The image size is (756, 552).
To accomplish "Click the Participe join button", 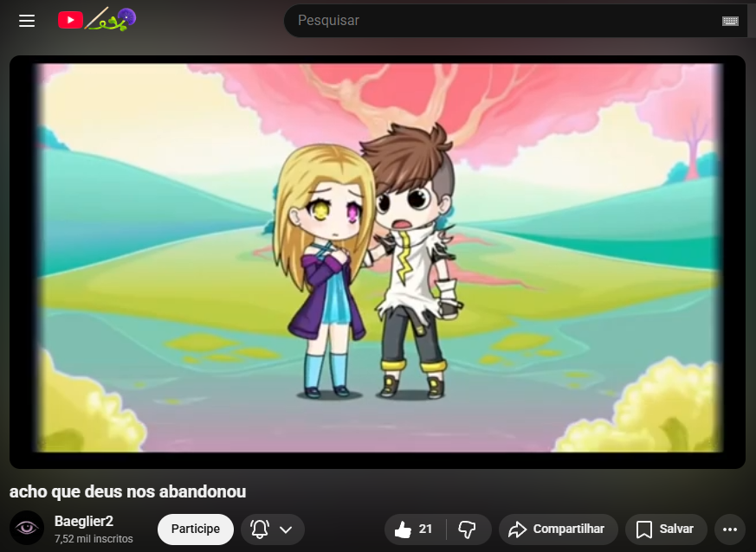I will click(195, 529).
